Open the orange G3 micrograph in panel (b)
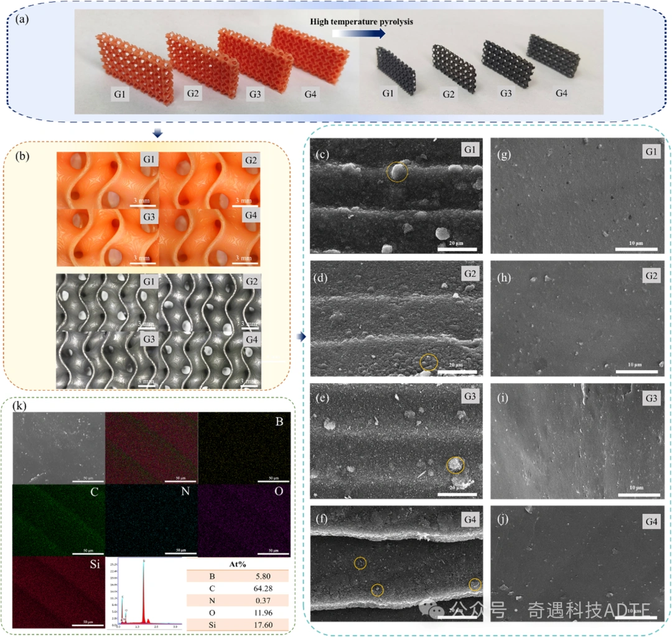This screenshot has height=637, width=672. pos(108,238)
